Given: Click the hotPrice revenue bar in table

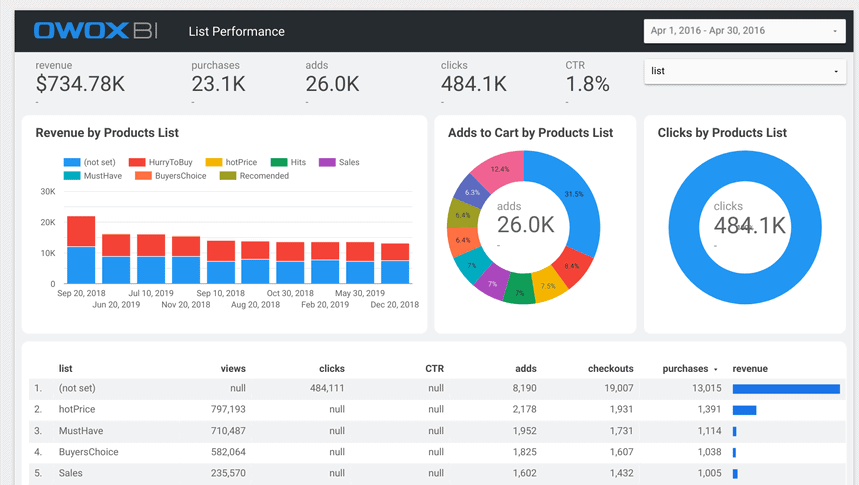Looking at the screenshot, I should [x=745, y=410].
